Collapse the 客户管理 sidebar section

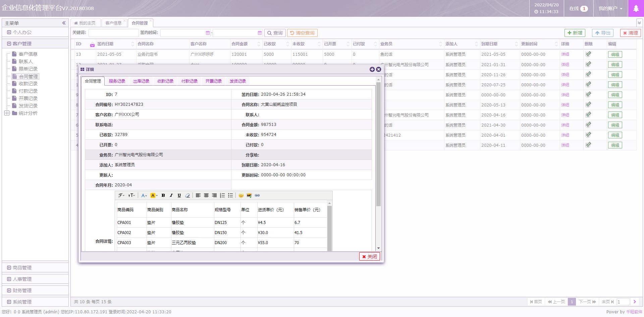click(x=9, y=44)
